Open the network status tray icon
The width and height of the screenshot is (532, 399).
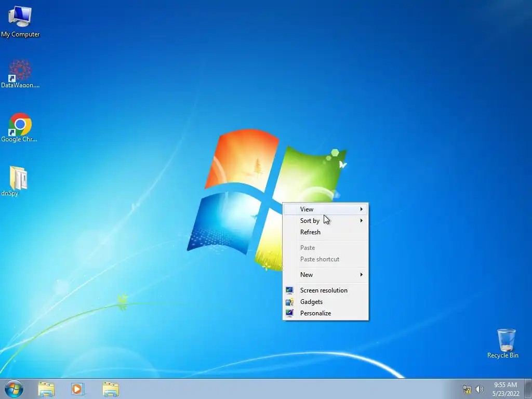pos(467,389)
